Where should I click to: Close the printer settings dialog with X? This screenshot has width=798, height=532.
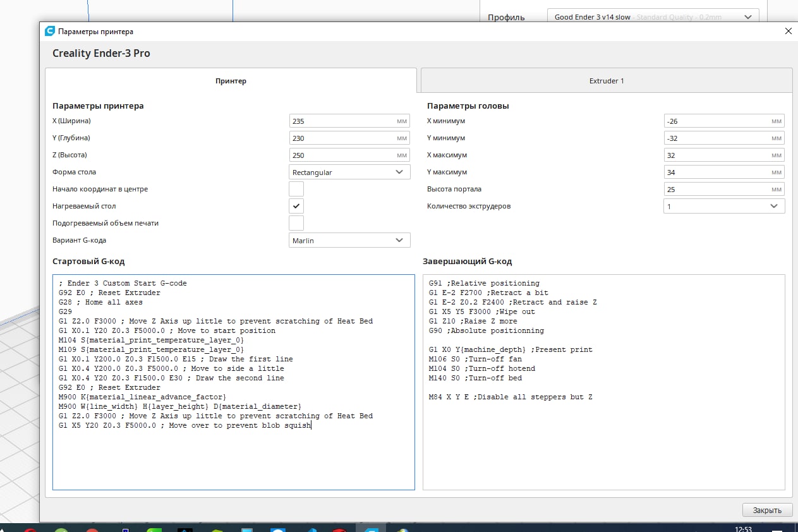pyautogui.click(x=788, y=31)
